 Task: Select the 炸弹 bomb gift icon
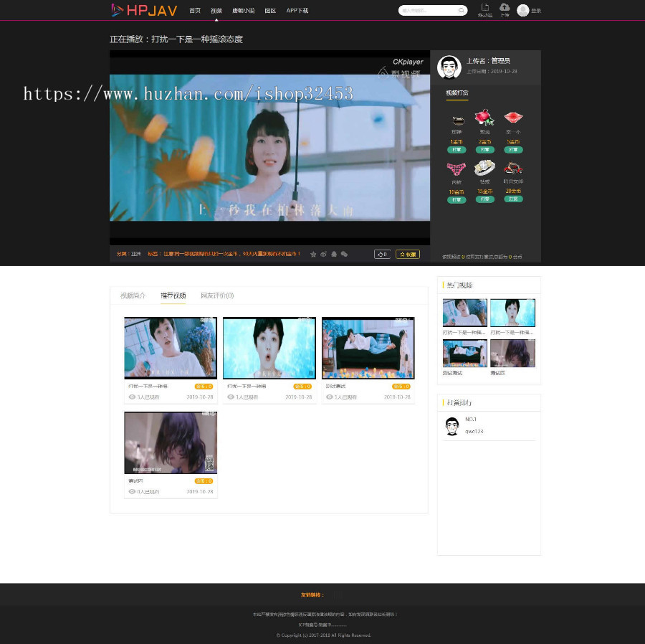(x=457, y=120)
